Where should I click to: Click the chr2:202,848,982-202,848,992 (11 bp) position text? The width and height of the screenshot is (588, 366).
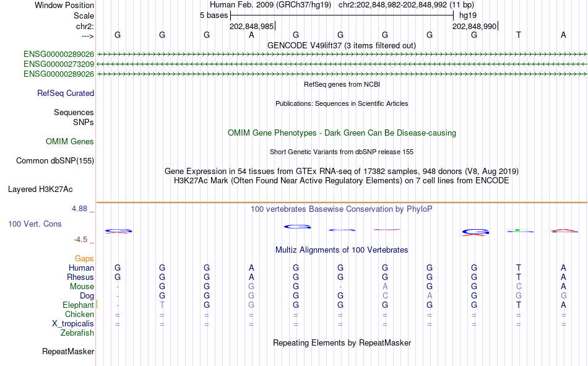406,5
